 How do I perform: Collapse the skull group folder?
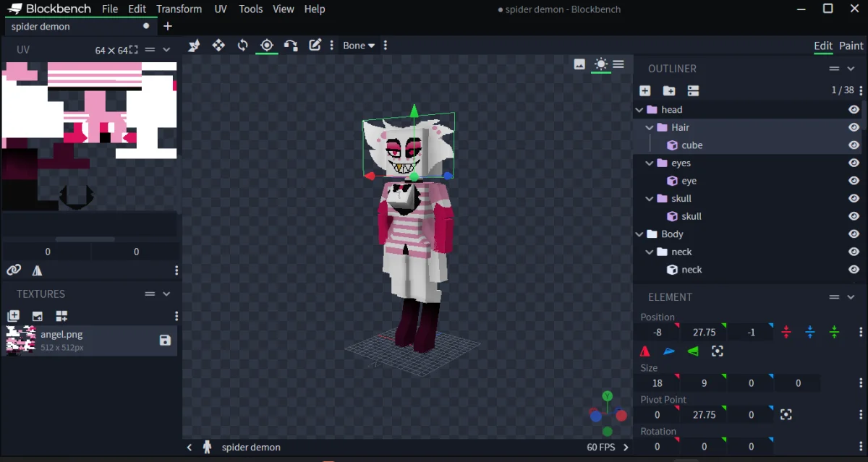(x=650, y=199)
